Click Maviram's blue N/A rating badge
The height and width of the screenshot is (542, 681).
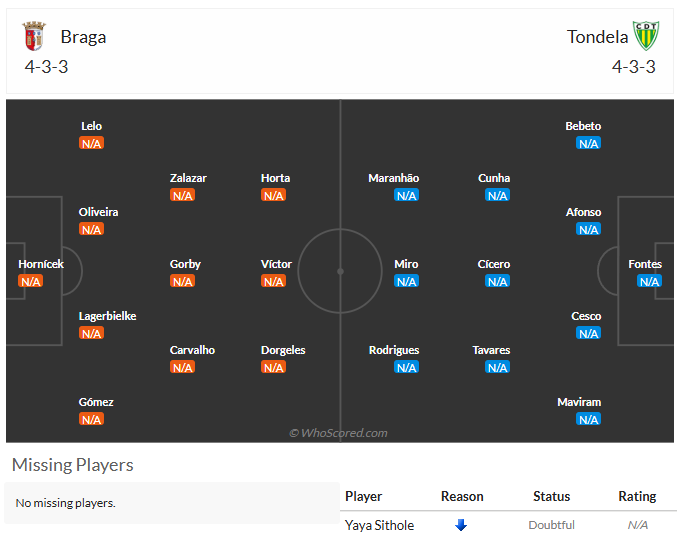pos(588,420)
